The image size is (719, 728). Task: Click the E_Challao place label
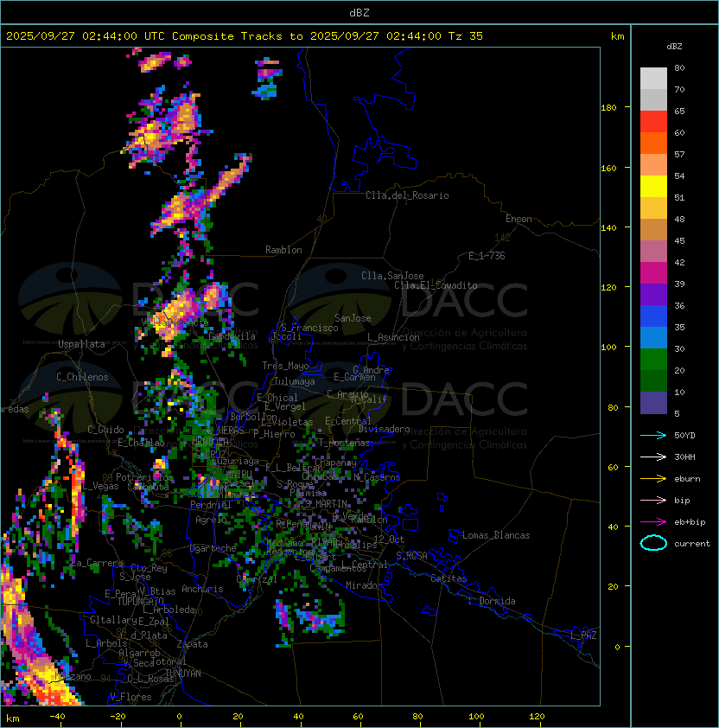click(141, 443)
